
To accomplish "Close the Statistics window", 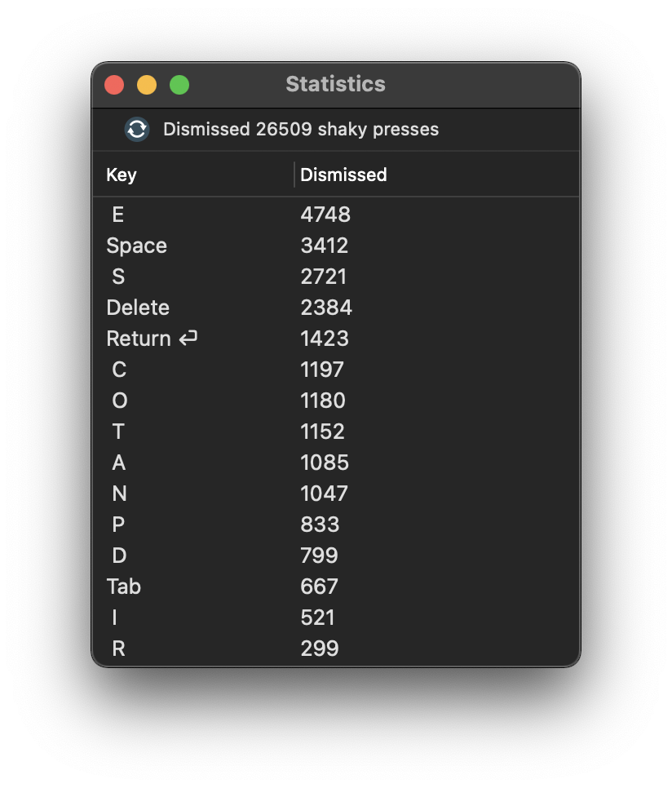I will click(x=114, y=85).
